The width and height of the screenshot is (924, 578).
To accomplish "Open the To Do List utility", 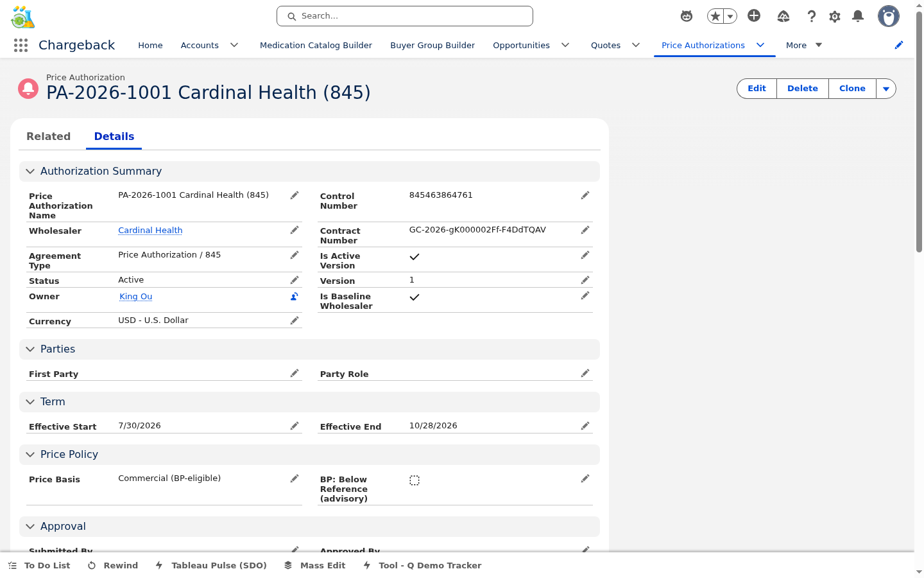I will click(39, 565).
